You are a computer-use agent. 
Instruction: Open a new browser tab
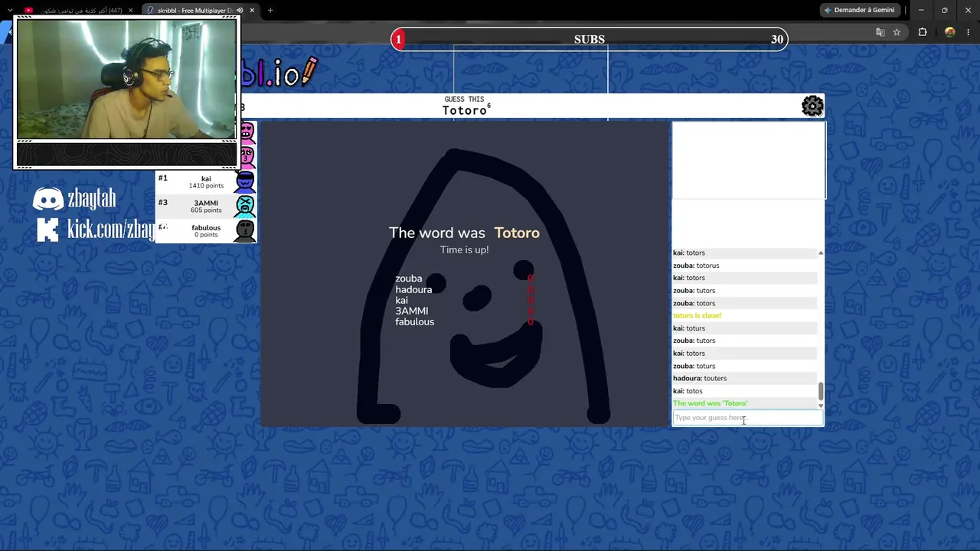(270, 10)
